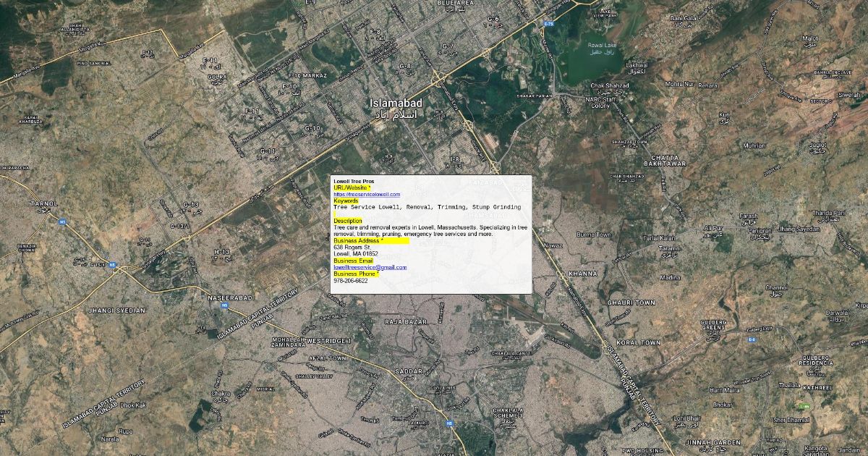The width and height of the screenshot is (868, 456).
Task: Click the 'Thanda Pani' label
Action: click(x=828, y=213)
